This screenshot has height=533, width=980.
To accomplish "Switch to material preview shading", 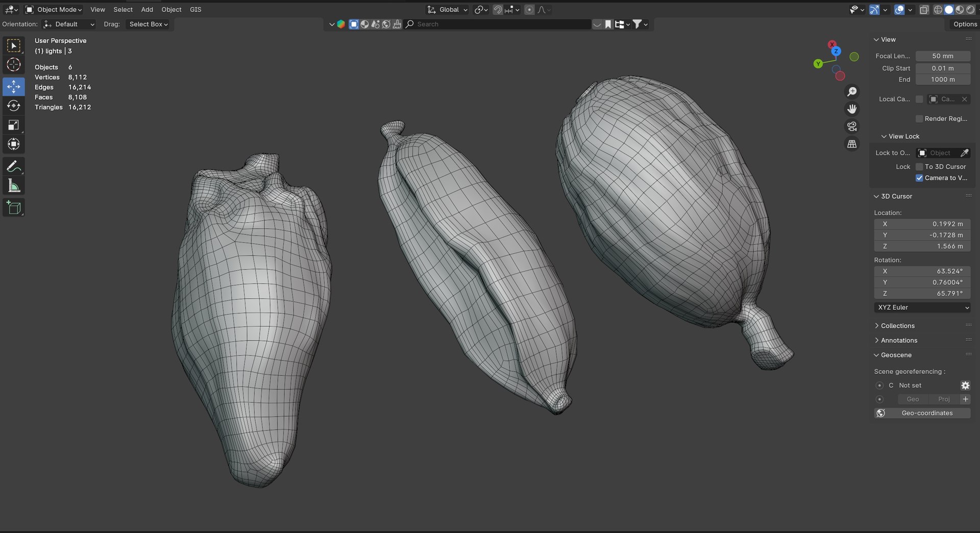I will click(960, 10).
